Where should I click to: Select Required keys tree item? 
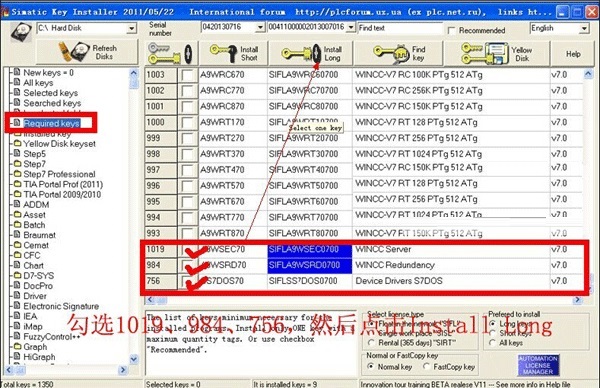51,123
